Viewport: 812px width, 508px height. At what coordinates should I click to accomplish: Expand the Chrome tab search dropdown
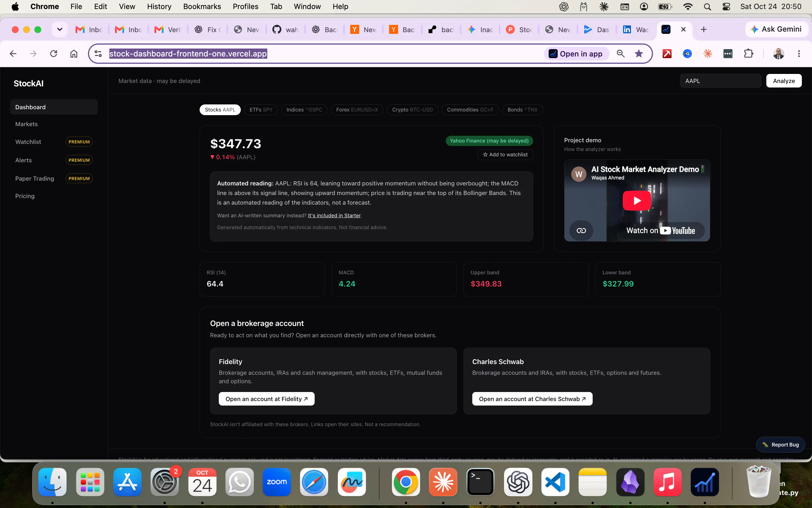(x=60, y=30)
